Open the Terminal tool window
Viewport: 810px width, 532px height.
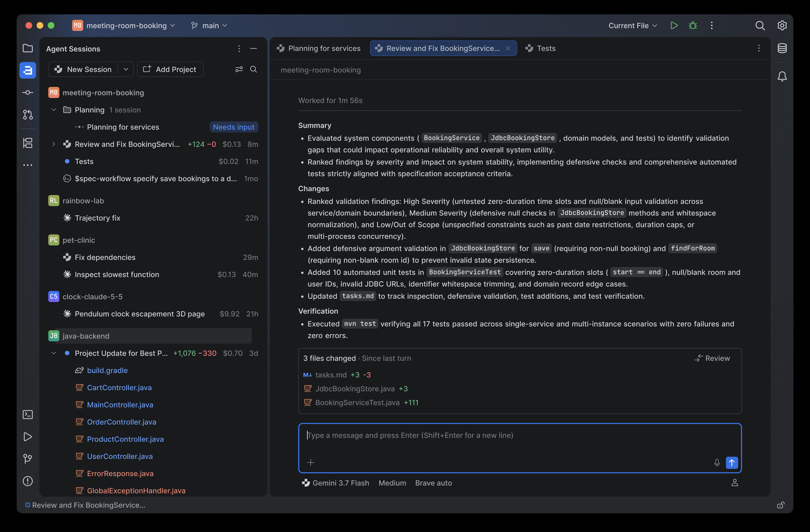point(27,414)
